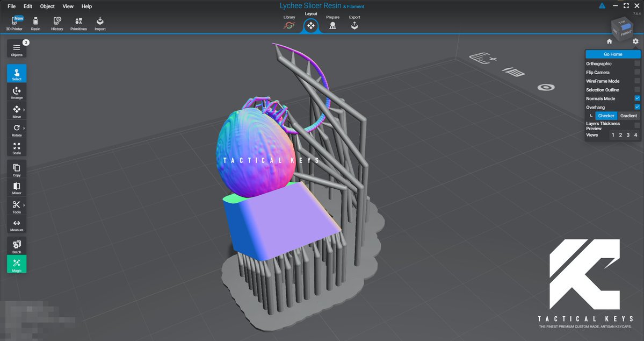This screenshot has height=341, width=644.
Task: Open the Objects list panel
Action: [17, 49]
